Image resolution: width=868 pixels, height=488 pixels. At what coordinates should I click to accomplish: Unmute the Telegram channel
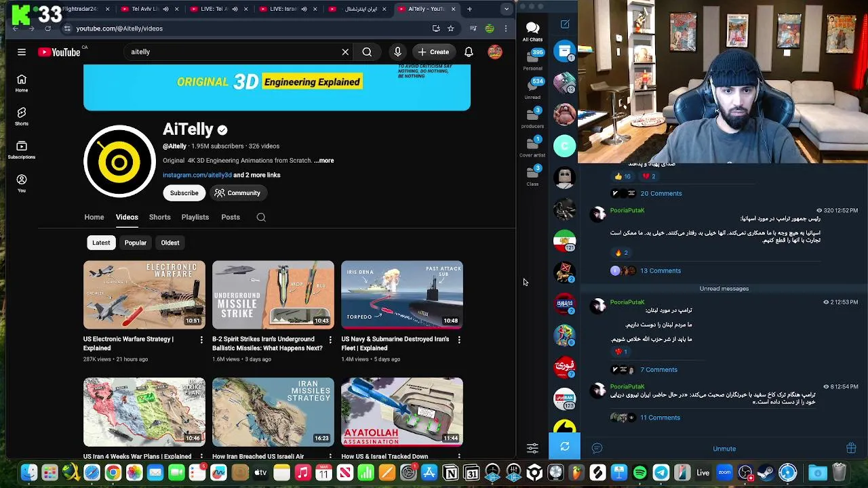[x=724, y=449]
